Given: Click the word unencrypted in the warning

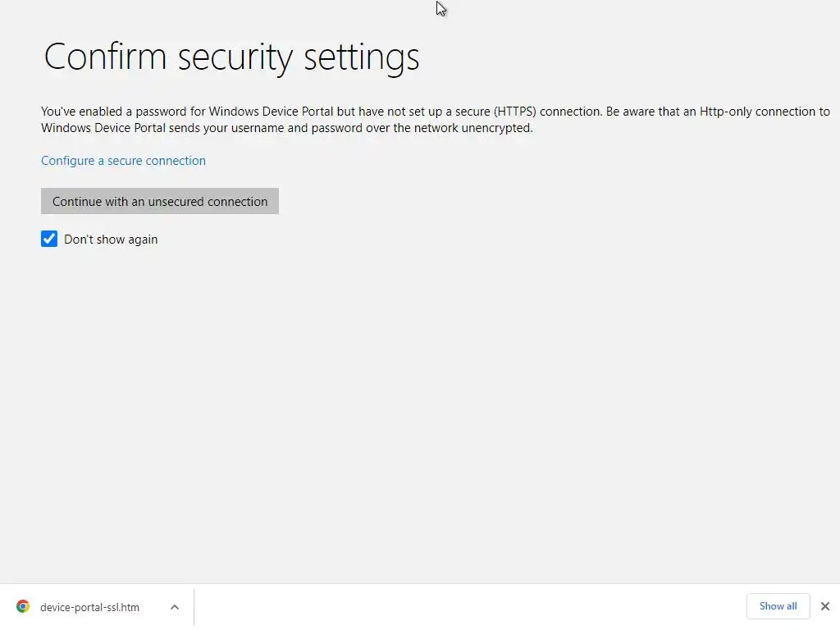Looking at the screenshot, I should 498,128.
